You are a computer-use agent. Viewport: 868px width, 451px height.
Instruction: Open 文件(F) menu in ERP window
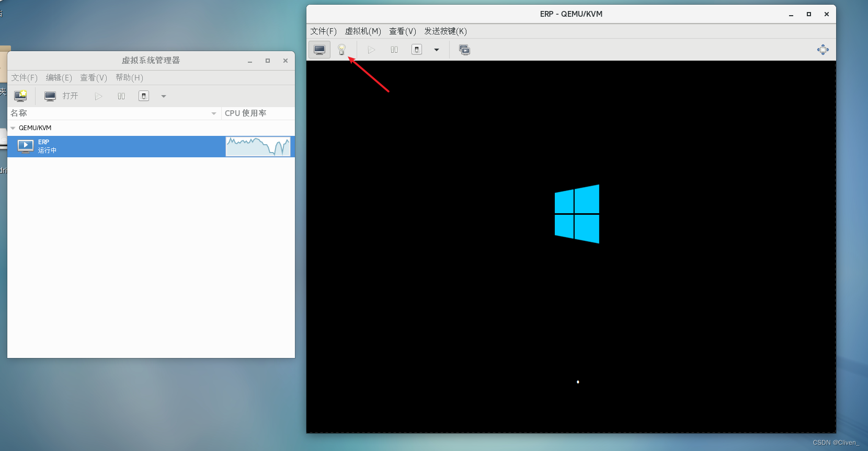coord(324,31)
